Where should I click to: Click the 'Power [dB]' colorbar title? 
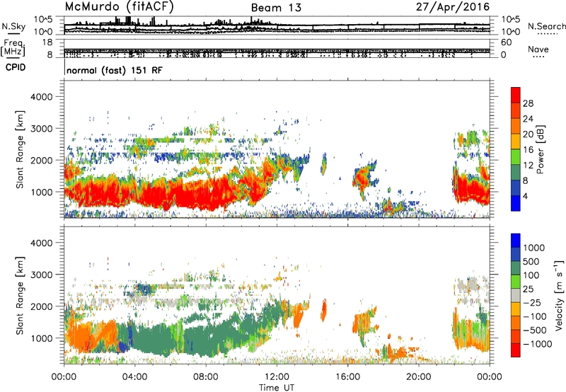[540, 149]
